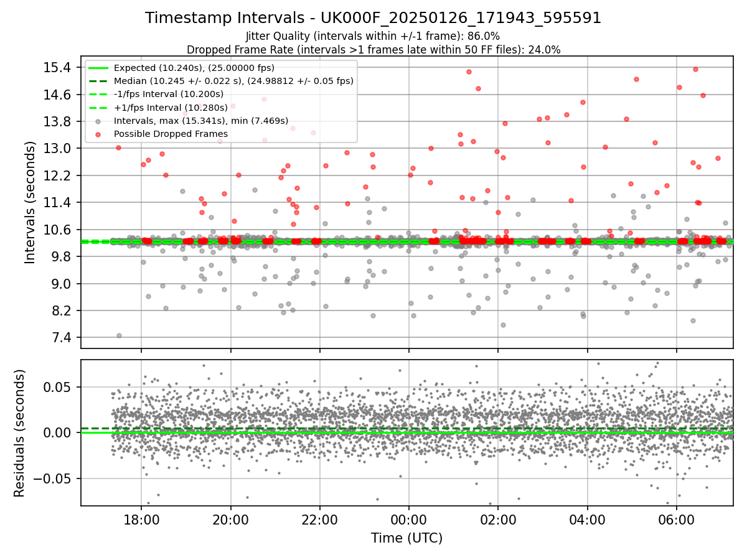Click the 'Time (UTC)' x-axis label
Viewport: 747px width, 560px height.
coord(406,538)
